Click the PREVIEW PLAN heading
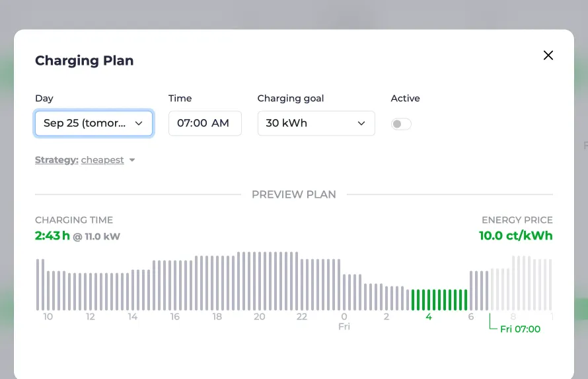Screen dimensions: 588x379 click(x=293, y=194)
